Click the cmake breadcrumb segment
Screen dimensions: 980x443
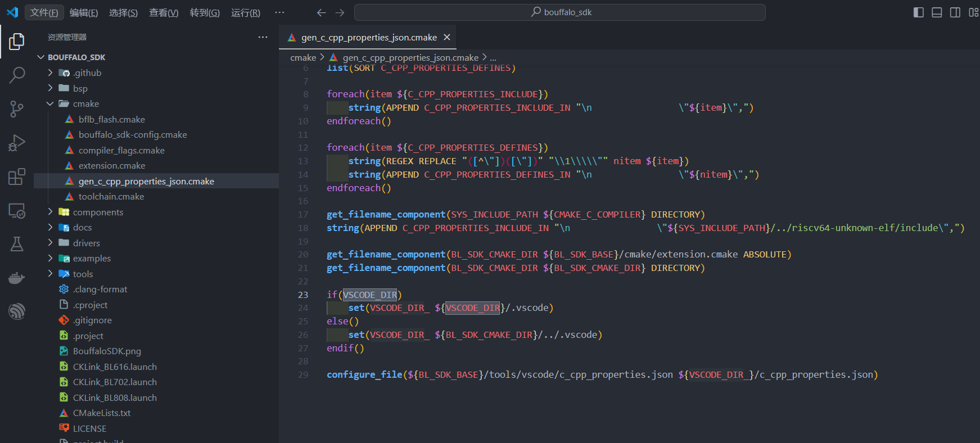[303, 57]
